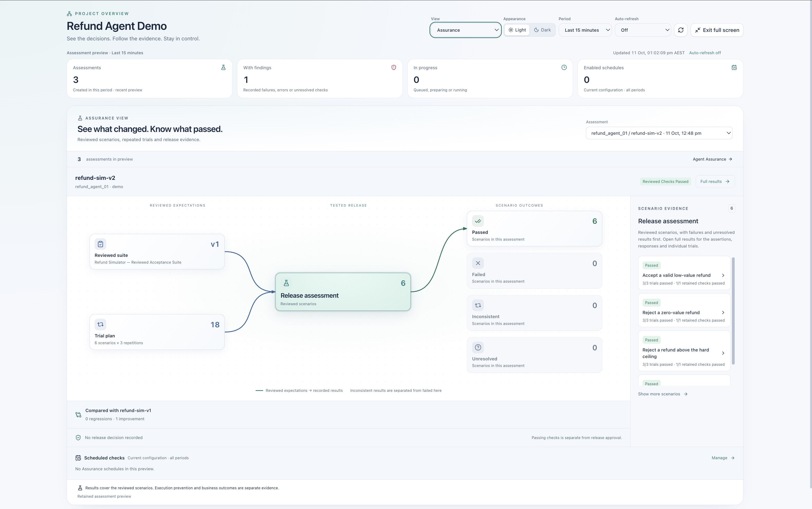This screenshot has height=509, width=812.
Task: Open Agent Assurance link
Action: click(x=712, y=159)
